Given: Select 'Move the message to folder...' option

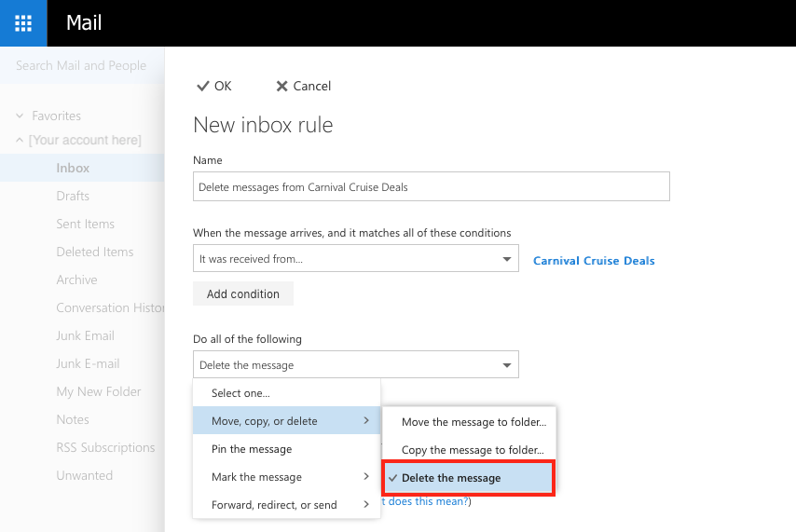Looking at the screenshot, I should pyautogui.click(x=473, y=422).
